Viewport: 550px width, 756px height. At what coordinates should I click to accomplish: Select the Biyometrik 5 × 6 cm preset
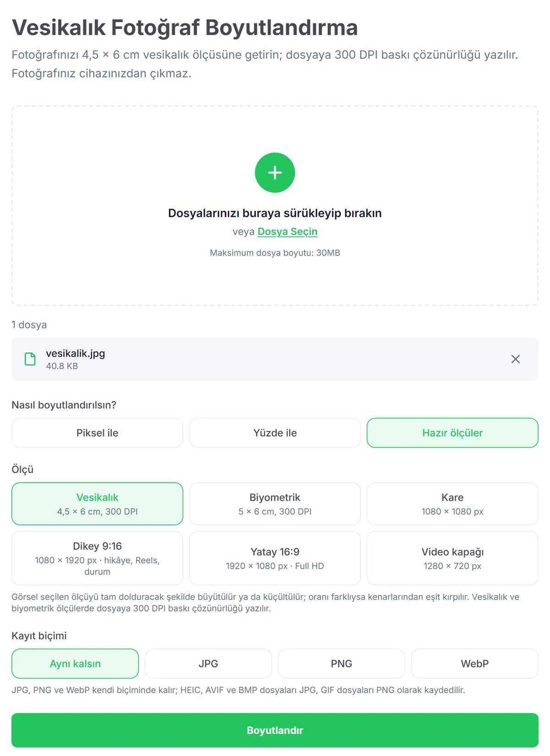point(275,504)
